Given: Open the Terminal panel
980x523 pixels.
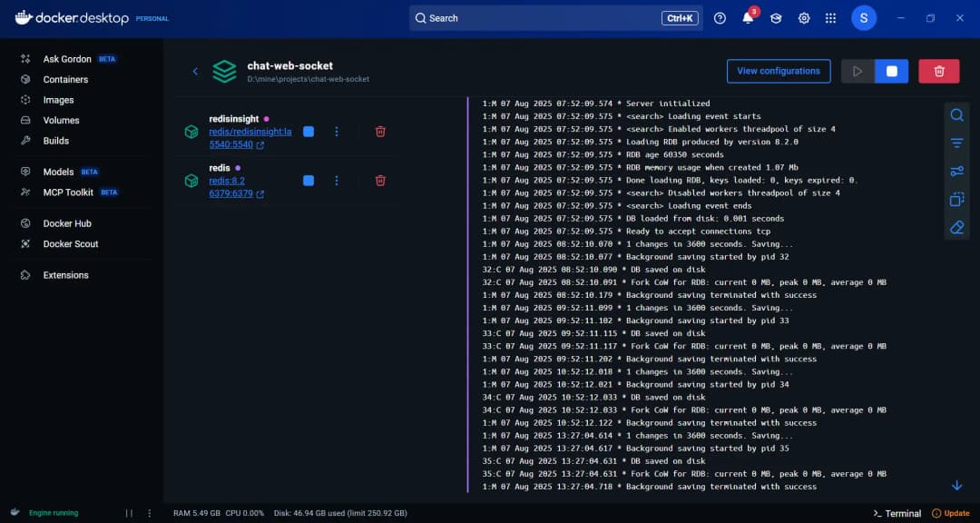Looking at the screenshot, I should [x=897, y=513].
